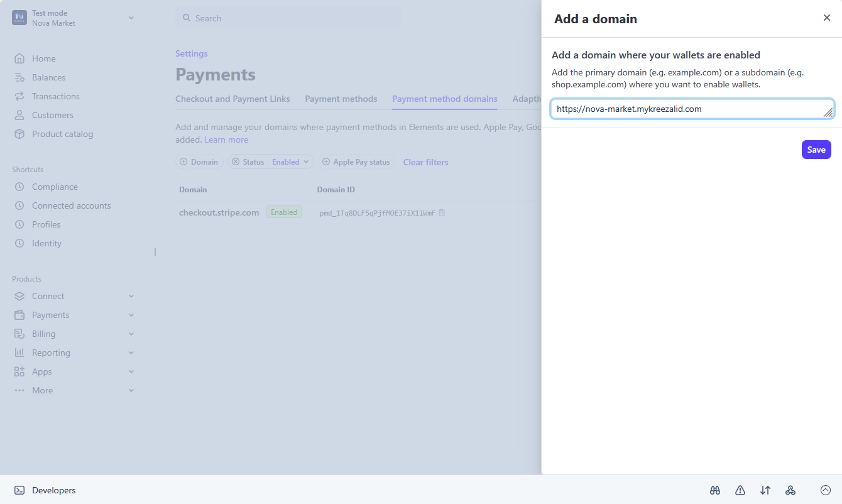Image resolution: width=842 pixels, height=504 pixels.
Task: Click the webhooks icon in bottom bar
Action: click(790, 490)
